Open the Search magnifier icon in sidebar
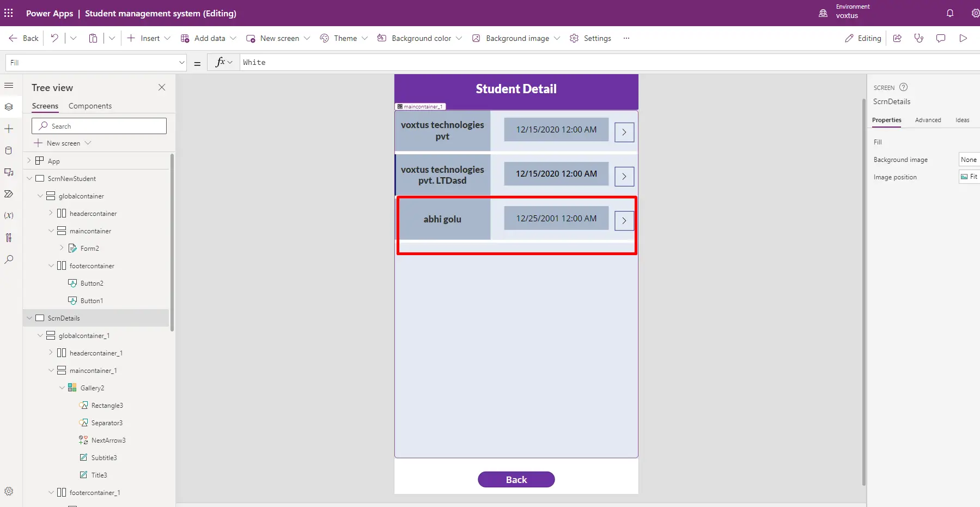 point(9,259)
